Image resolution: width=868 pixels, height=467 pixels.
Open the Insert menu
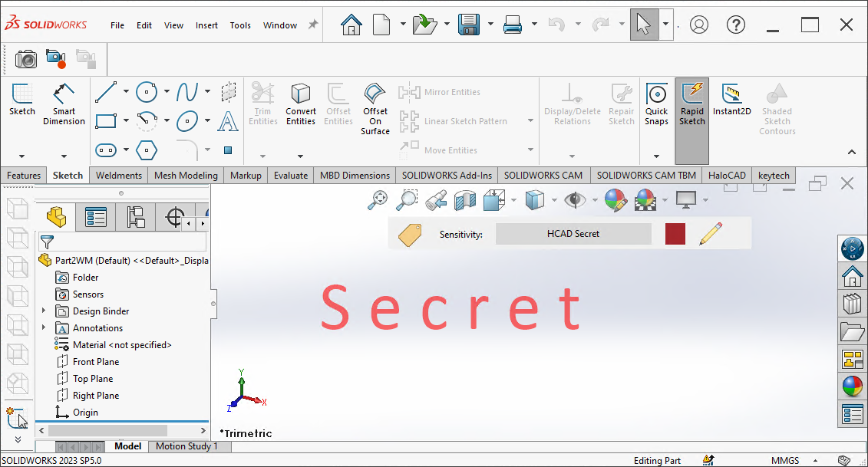(x=206, y=25)
